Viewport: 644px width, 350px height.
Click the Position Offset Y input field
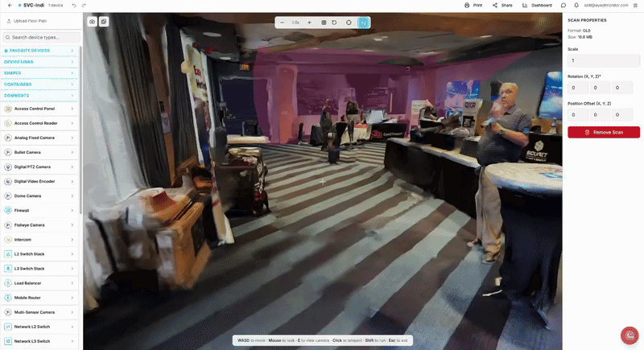coord(600,115)
